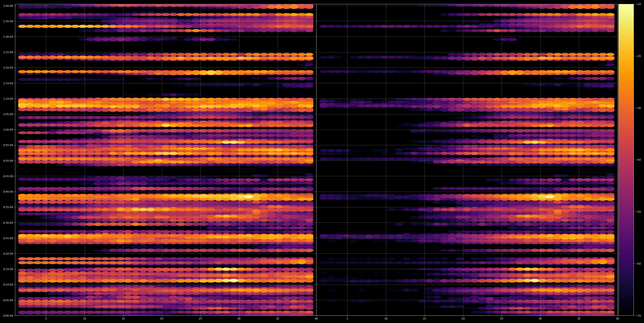Select the 1:35:00 tick label
644x323 pixels.
(8, 21)
